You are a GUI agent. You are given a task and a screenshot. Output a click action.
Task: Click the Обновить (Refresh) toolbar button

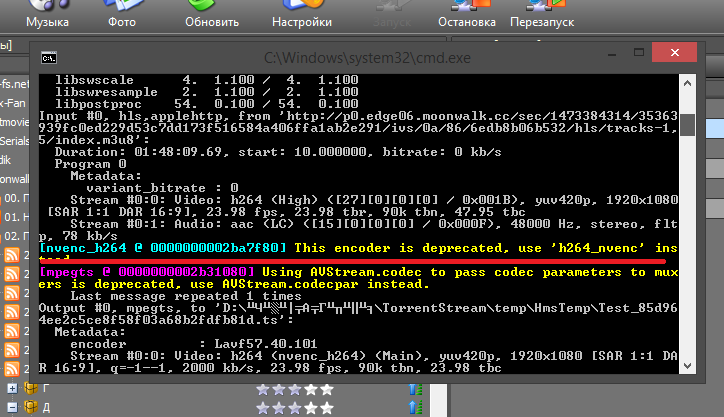click(x=213, y=13)
